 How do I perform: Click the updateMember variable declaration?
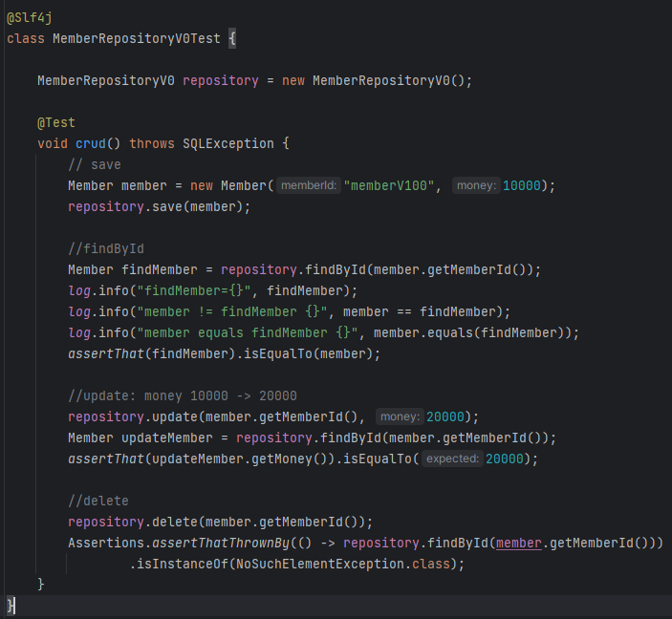[167, 438]
